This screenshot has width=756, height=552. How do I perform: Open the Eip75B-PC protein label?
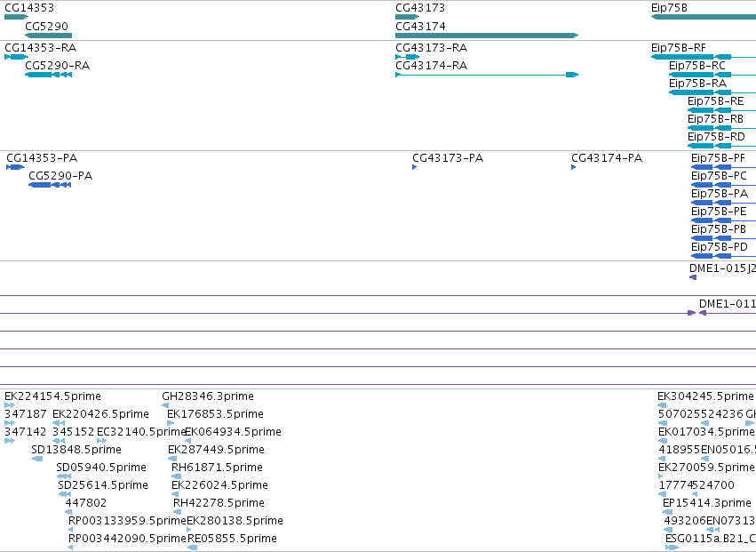[x=719, y=176]
